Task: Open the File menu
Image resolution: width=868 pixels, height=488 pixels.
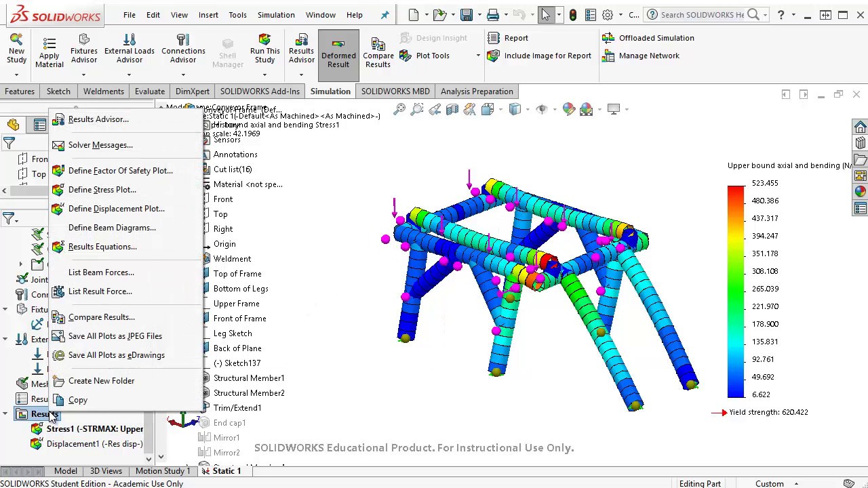Action: (129, 15)
